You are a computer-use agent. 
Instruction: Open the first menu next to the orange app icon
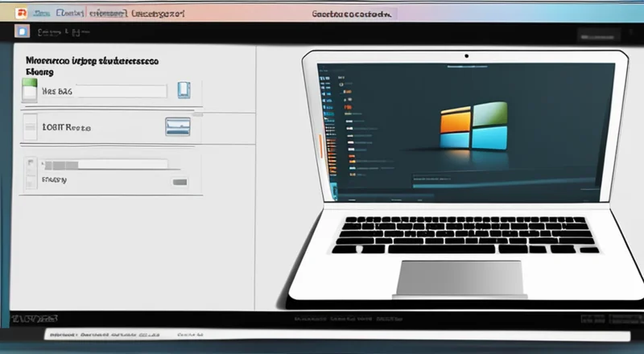coord(40,14)
